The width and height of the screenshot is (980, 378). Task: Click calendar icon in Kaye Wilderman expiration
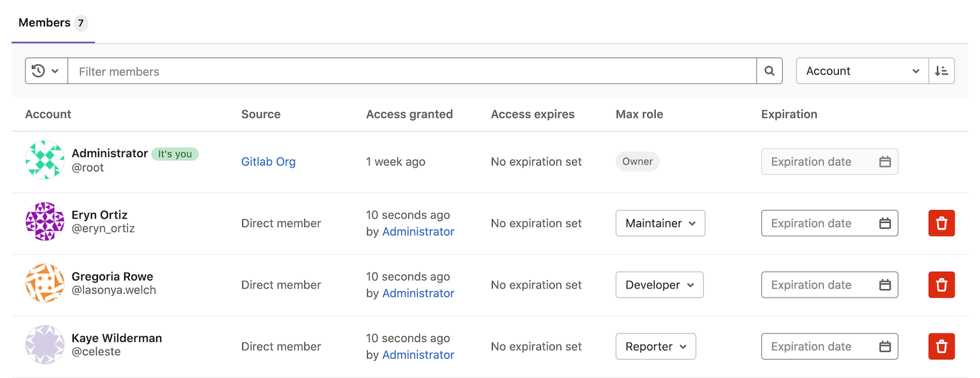[x=885, y=347]
